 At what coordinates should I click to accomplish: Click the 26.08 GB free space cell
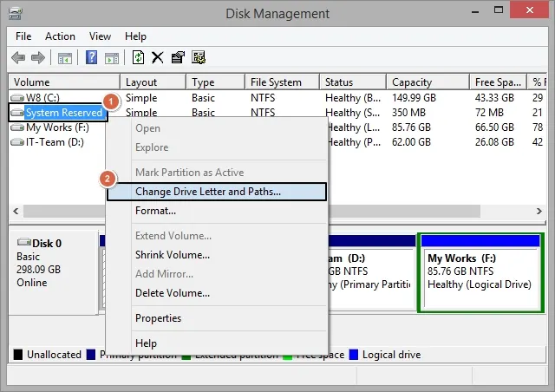(x=494, y=142)
